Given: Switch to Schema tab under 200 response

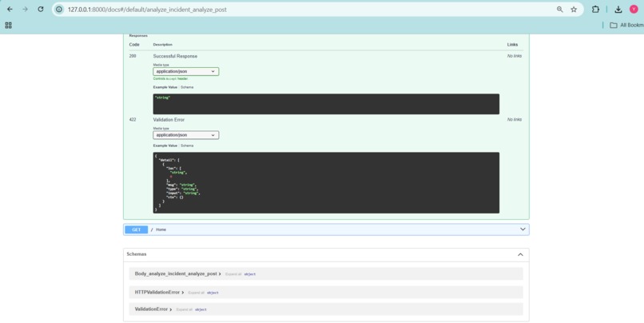Looking at the screenshot, I should 187,87.
